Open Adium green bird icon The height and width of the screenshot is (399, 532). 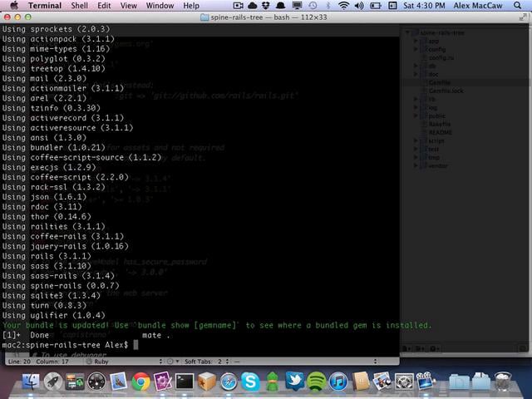point(272,382)
